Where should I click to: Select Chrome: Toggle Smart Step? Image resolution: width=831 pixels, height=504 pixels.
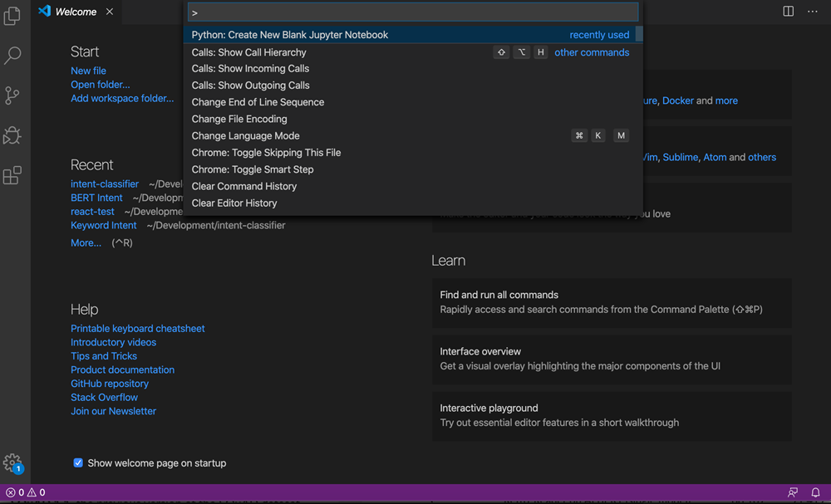(413, 169)
